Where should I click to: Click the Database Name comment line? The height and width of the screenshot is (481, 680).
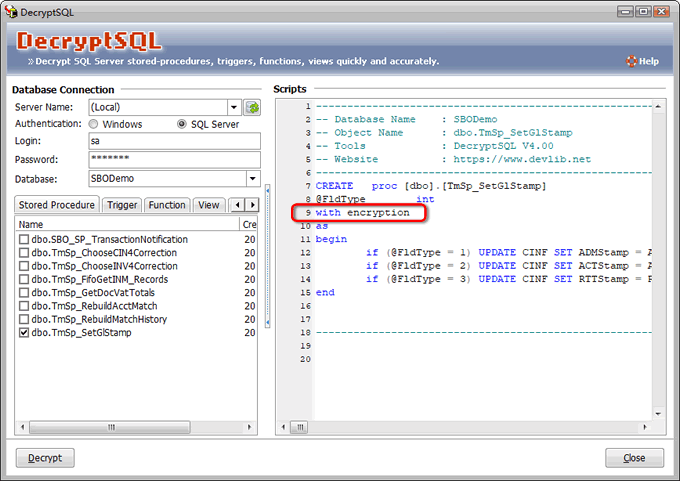[x=407, y=119]
